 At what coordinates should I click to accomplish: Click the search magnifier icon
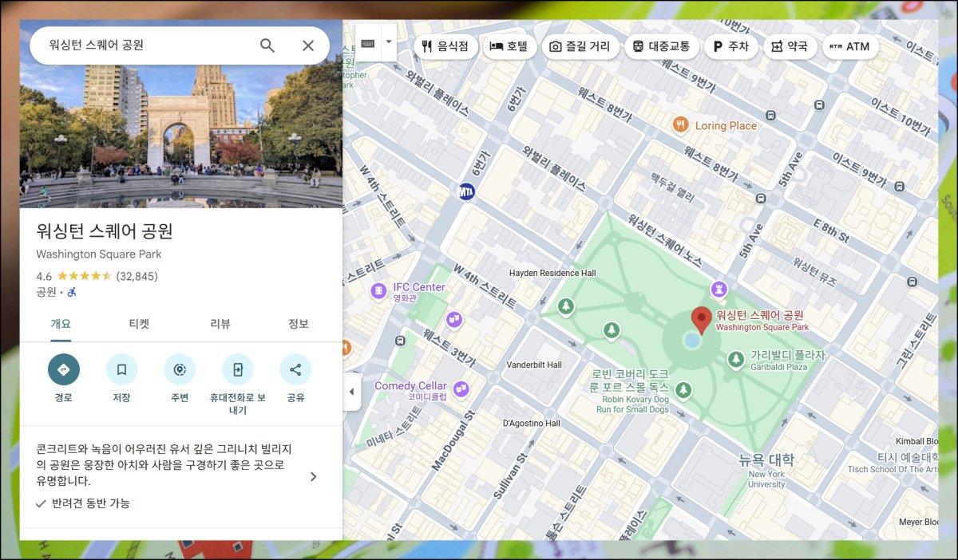267,45
